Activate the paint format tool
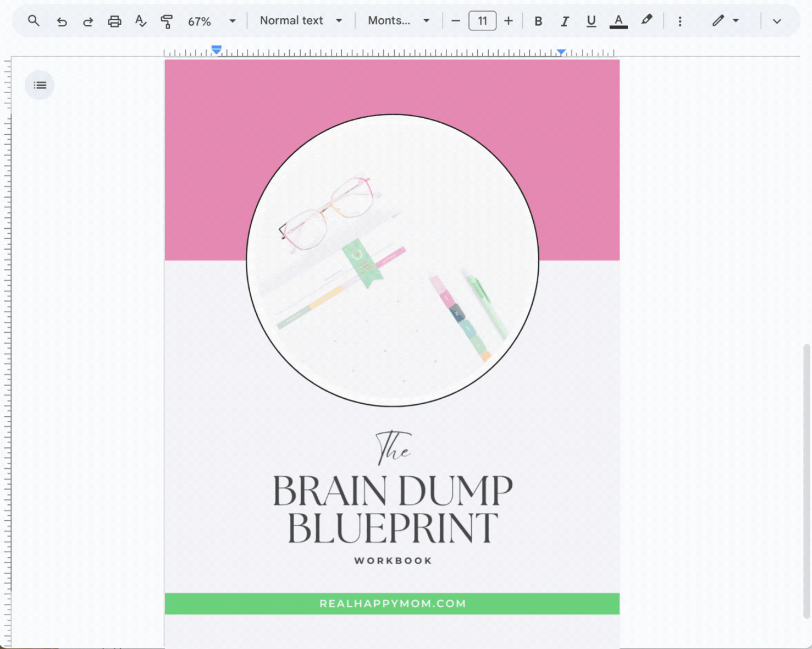812x649 pixels. 167,21
